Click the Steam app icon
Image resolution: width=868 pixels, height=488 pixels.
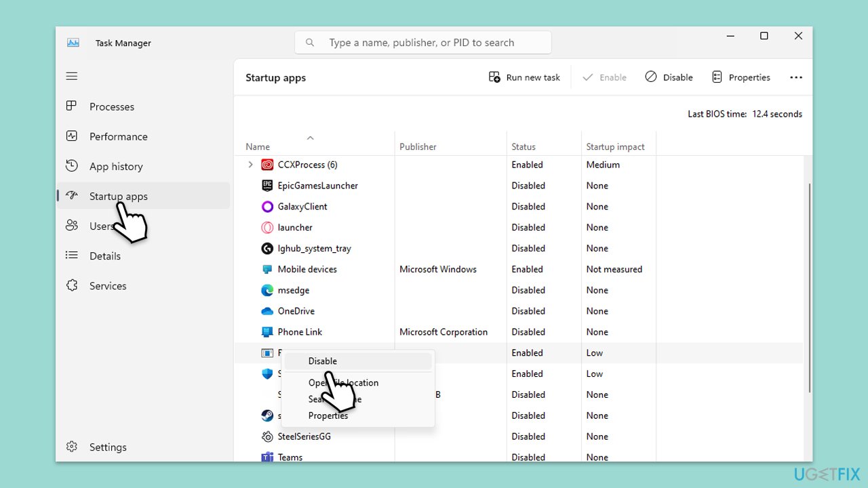(x=267, y=415)
